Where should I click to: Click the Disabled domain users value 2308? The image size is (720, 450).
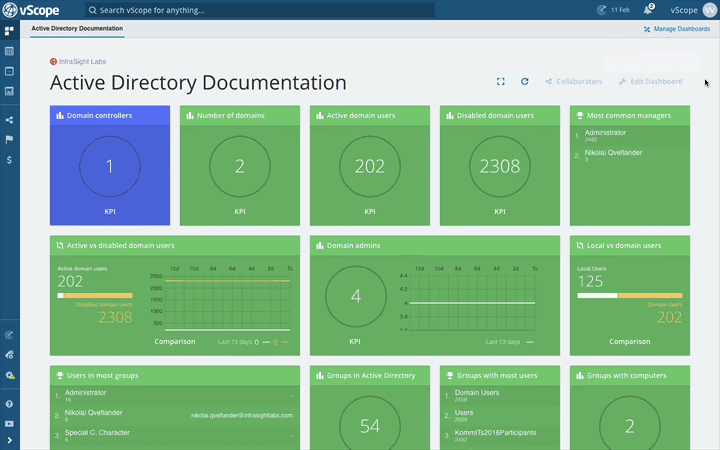500,166
